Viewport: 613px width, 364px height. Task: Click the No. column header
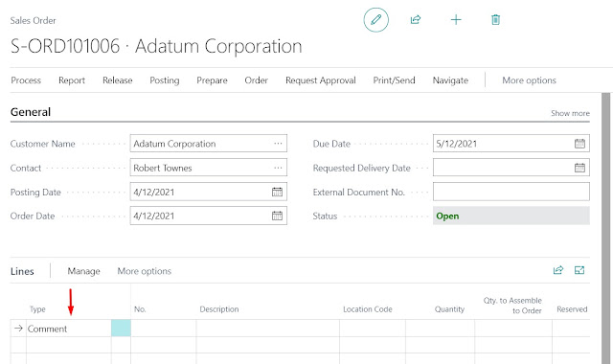click(140, 309)
